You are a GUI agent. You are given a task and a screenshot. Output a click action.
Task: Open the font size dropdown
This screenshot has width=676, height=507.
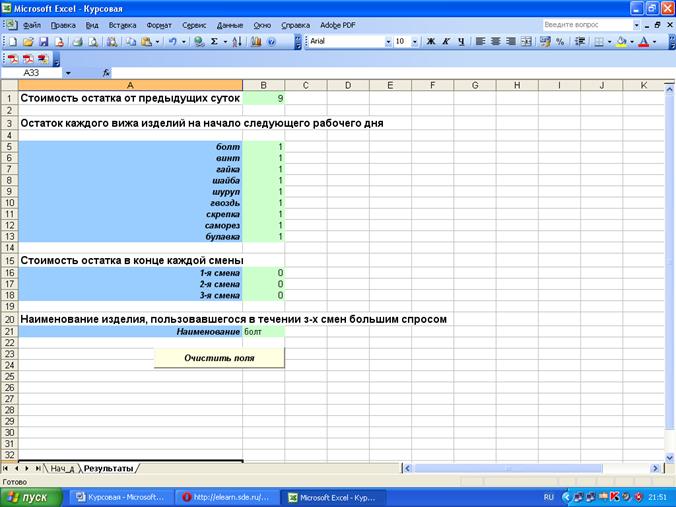coord(414,42)
